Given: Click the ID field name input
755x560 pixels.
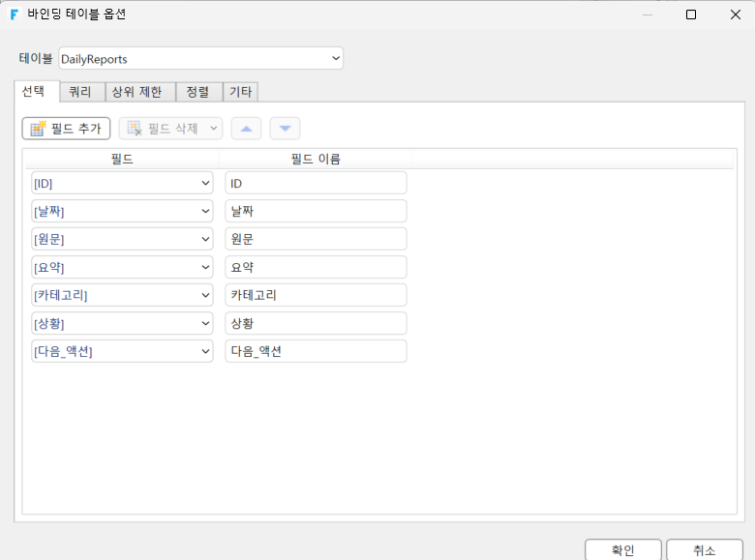Looking at the screenshot, I should click(316, 184).
